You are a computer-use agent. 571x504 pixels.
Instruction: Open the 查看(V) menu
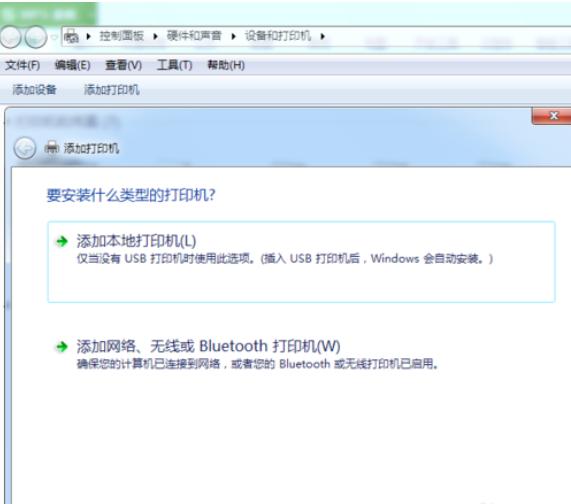123,66
